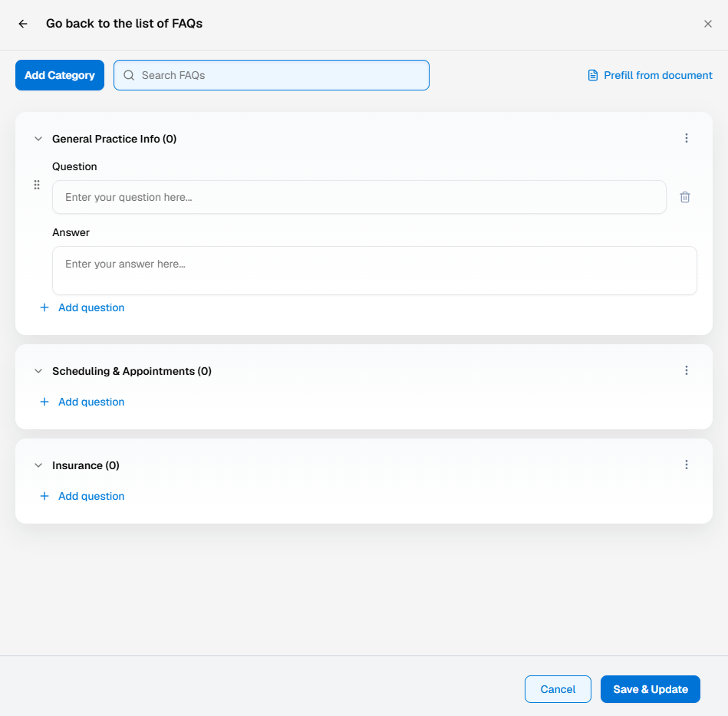Open Insurance category three-dot menu
This screenshot has width=728, height=716.
click(x=687, y=465)
